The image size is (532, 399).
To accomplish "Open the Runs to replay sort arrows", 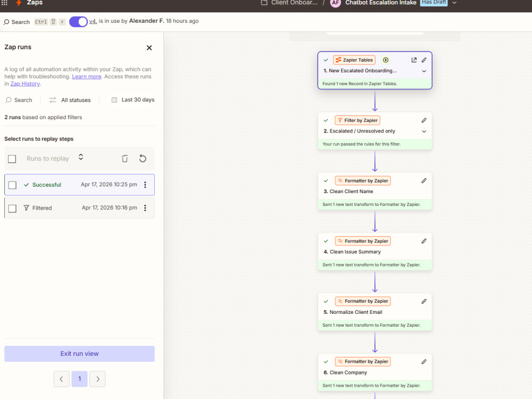I will click(x=81, y=157).
